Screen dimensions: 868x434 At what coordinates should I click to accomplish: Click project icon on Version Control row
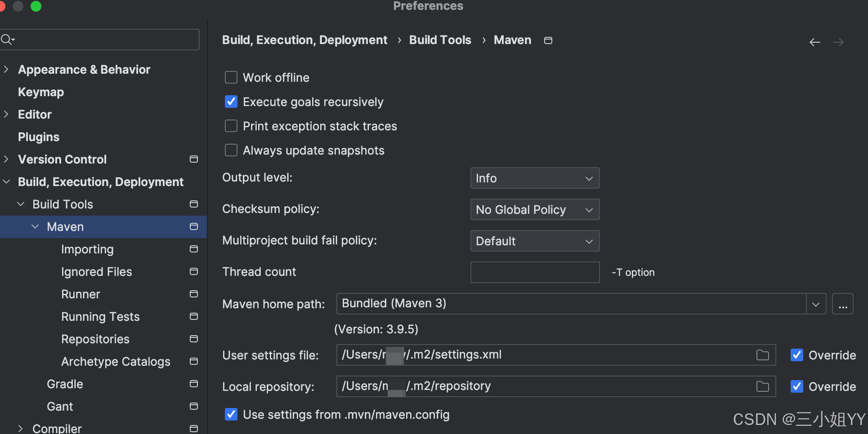(x=194, y=159)
